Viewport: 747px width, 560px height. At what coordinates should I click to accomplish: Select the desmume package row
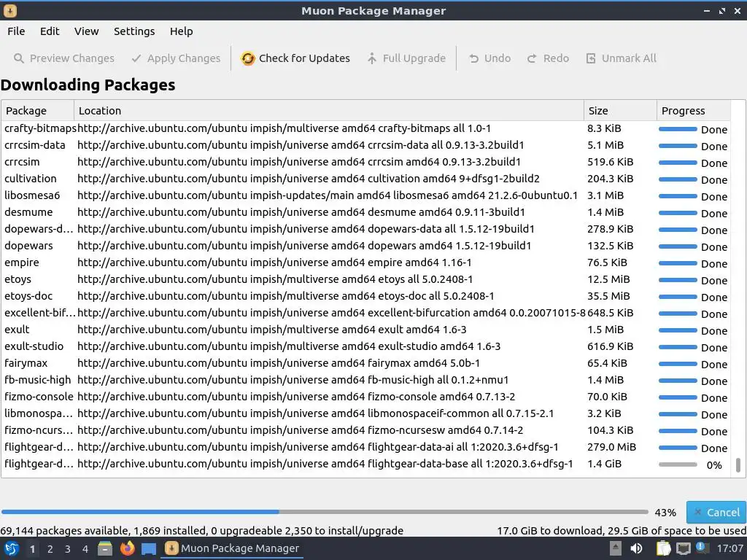click(365, 212)
